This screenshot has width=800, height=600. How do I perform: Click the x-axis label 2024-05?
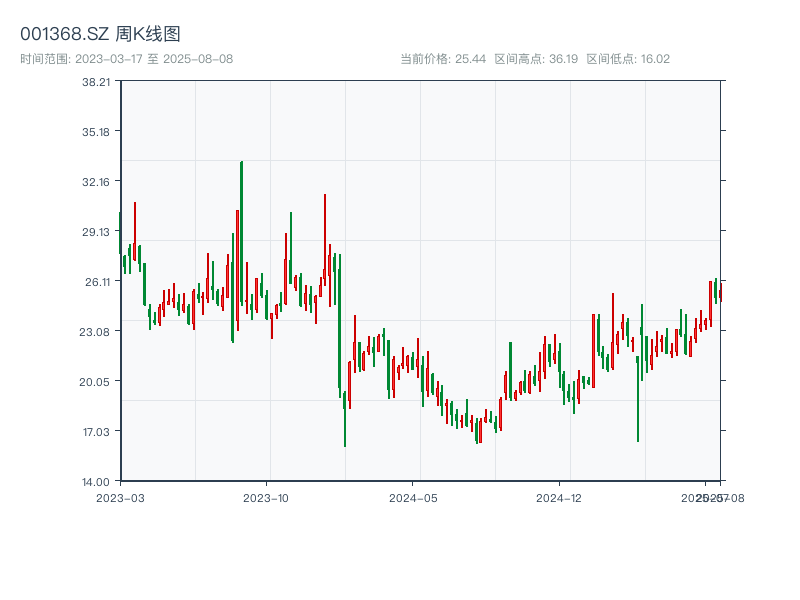tap(413, 498)
